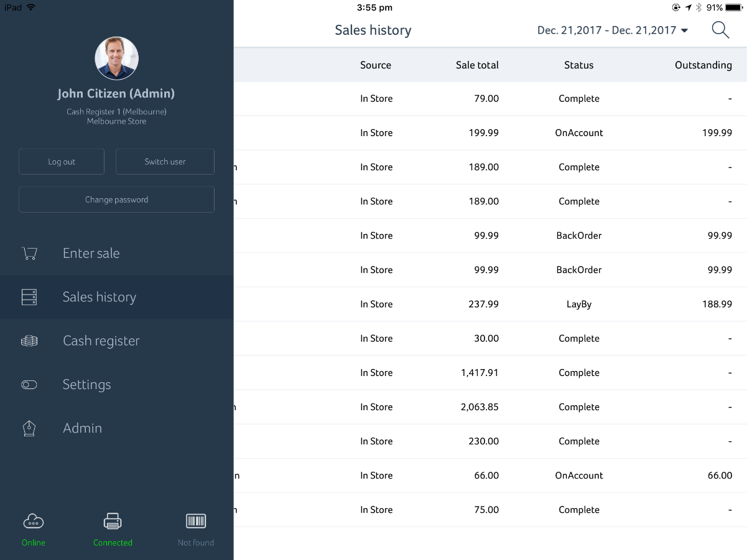
Task: Select the sale with total 30.00
Action: click(x=490, y=338)
